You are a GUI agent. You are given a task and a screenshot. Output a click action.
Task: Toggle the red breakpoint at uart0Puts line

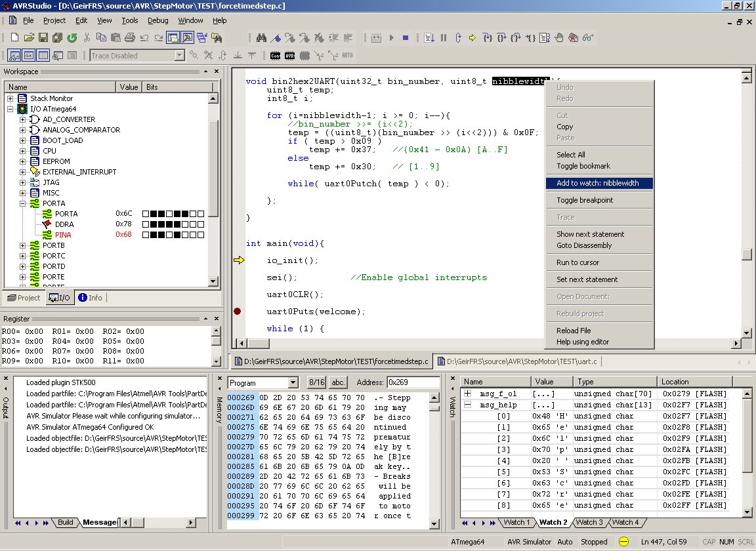pos(238,312)
